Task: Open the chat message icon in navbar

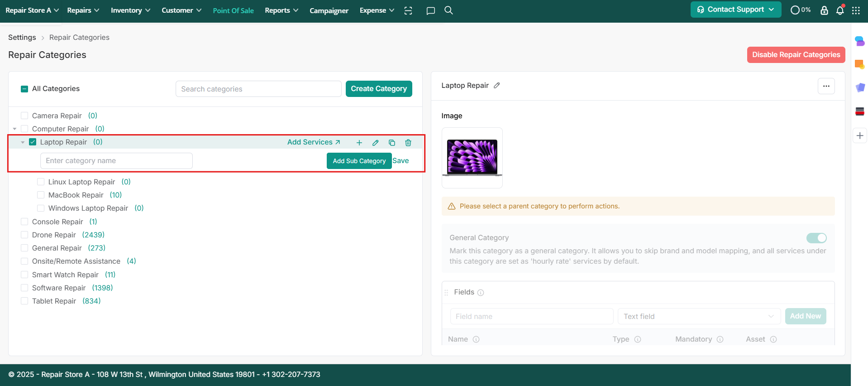Action: [430, 10]
